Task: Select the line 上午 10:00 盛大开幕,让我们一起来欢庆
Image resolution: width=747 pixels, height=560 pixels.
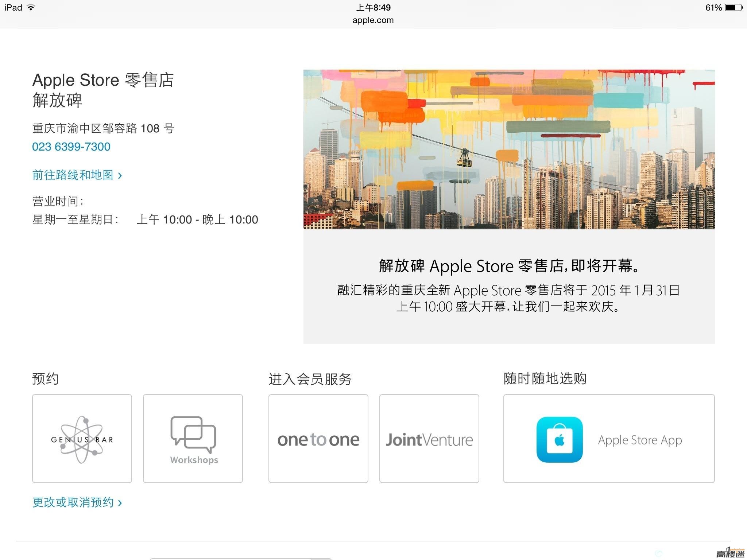Action: (x=509, y=306)
